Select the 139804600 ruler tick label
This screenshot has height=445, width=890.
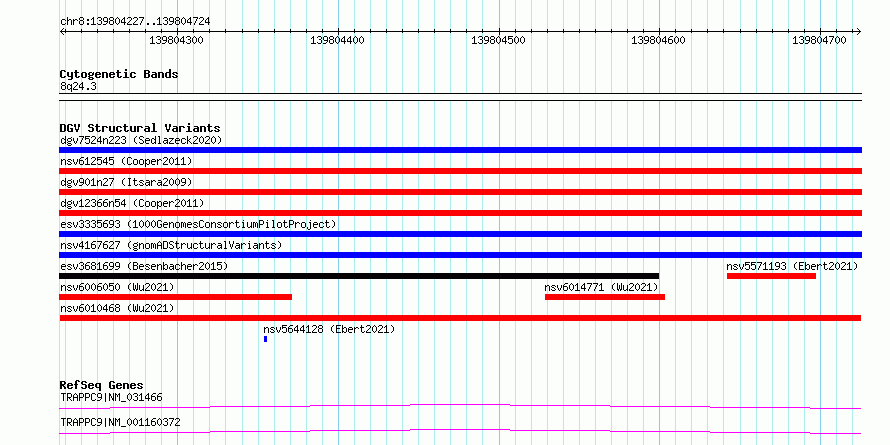pos(658,40)
